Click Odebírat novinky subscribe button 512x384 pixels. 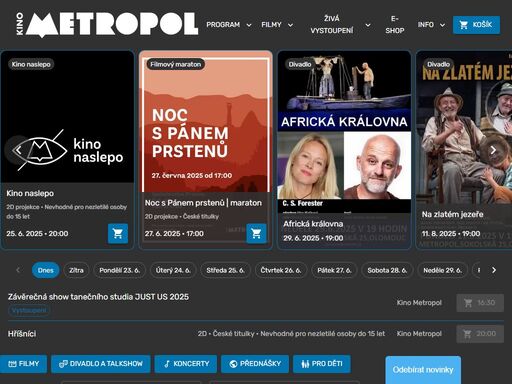(x=423, y=370)
